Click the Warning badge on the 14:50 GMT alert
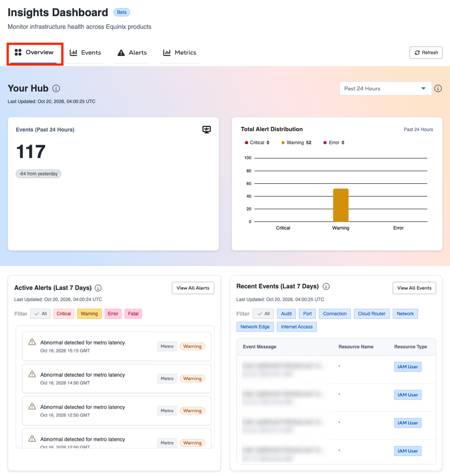Image resolution: width=450 pixels, height=476 pixels. pyautogui.click(x=192, y=379)
